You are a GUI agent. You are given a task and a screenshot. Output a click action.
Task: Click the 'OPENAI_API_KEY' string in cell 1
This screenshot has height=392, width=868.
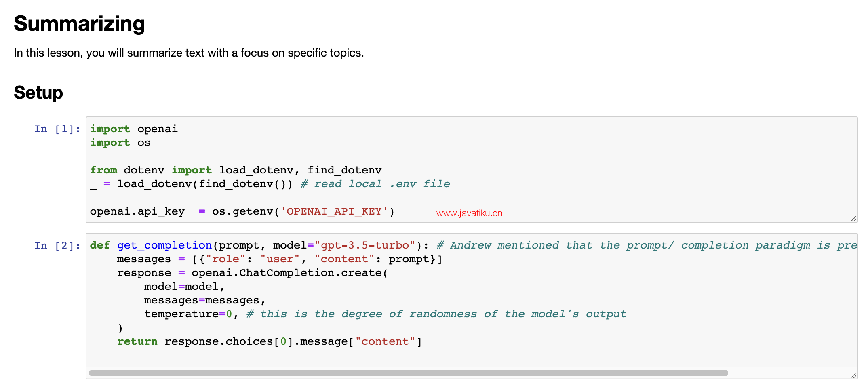[x=334, y=211]
